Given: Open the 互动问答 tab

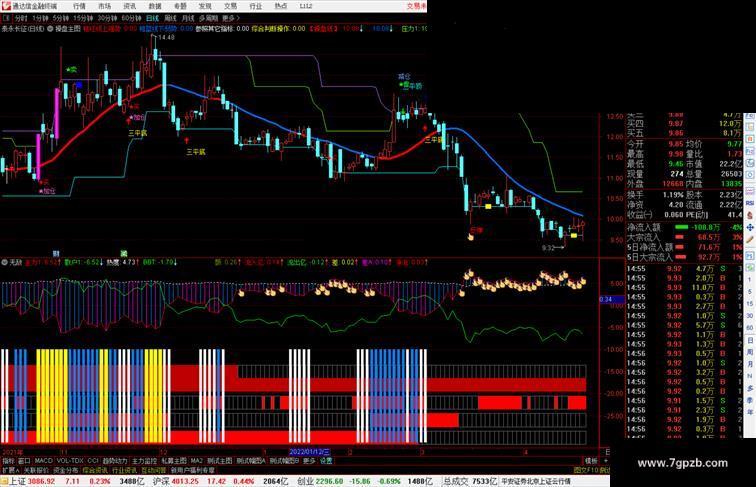Looking at the screenshot, I should (x=154, y=470).
